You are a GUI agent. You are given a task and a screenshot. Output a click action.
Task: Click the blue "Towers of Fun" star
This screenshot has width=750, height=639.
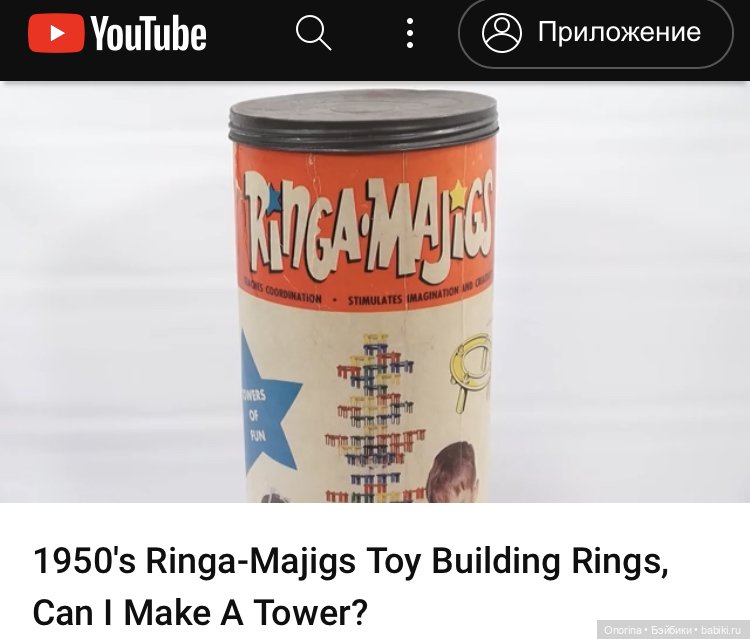(268, 402)
